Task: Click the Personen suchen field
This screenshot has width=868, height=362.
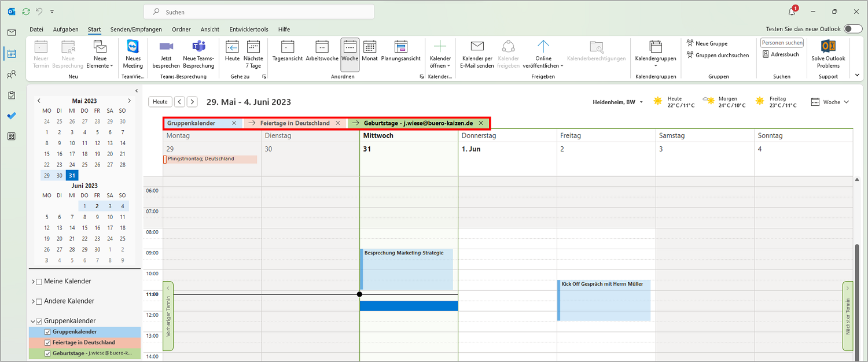Action: tap(782, 43)
